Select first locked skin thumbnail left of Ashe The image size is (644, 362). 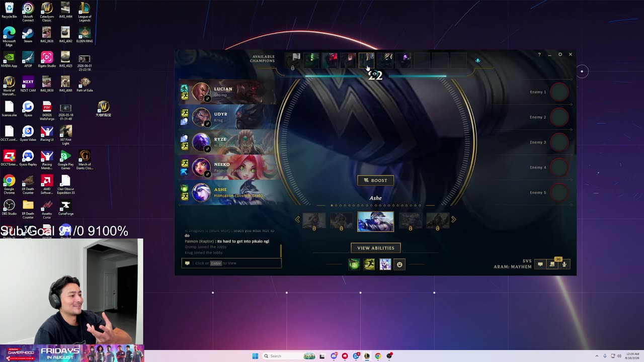(314, 222)
